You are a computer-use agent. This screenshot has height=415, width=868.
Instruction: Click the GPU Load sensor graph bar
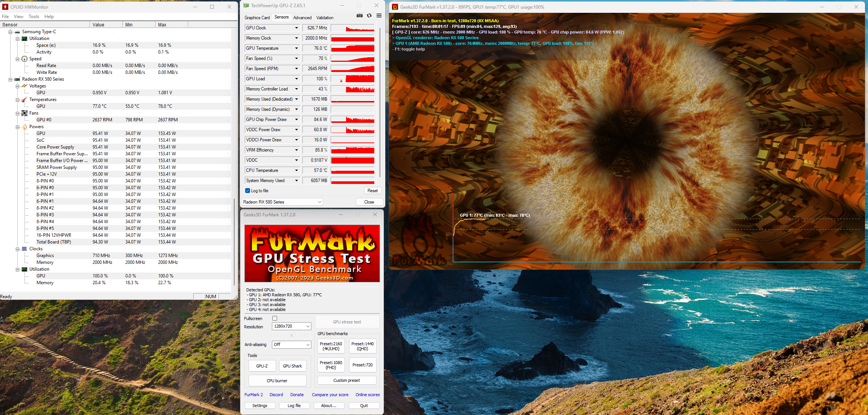click(352, 79)
